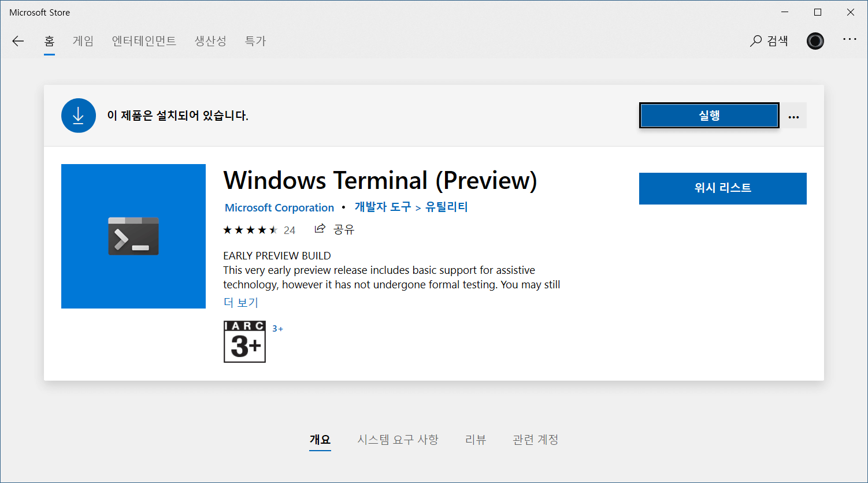The image size is (868, 483).
Task: Open more options beside 실행 button
Action: click(x=793, y=116)
